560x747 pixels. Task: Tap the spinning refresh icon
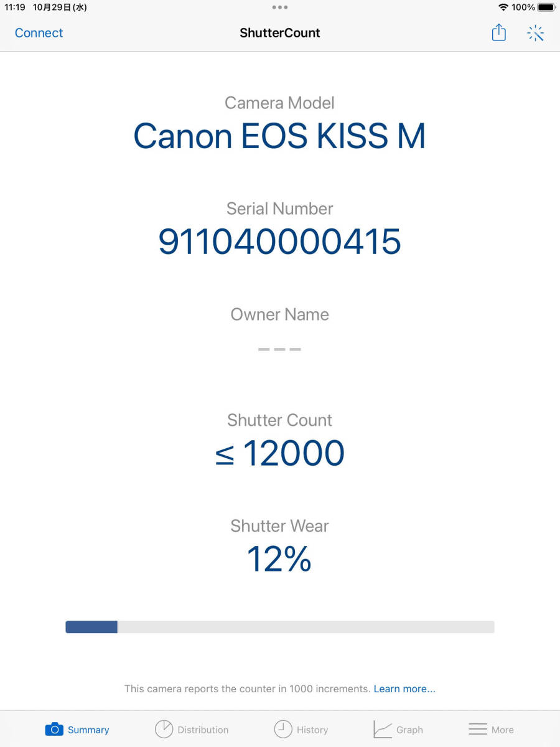pos(535,33)
